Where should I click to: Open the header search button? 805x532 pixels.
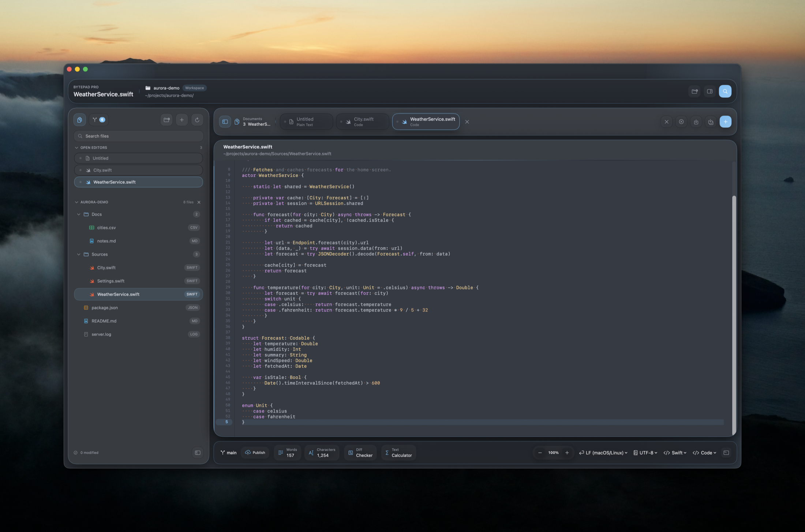tap(725, 91)
